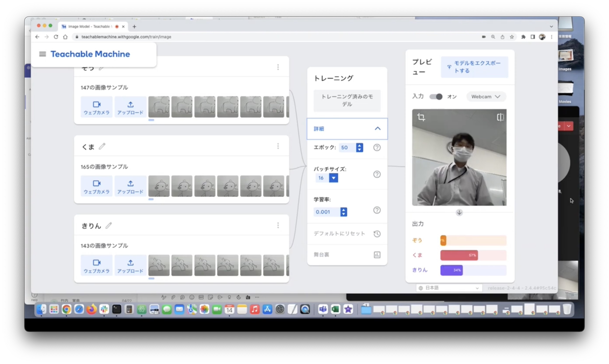Open the tab search chevron
Screen dimensions: 609x364
[x=551, y=26]
